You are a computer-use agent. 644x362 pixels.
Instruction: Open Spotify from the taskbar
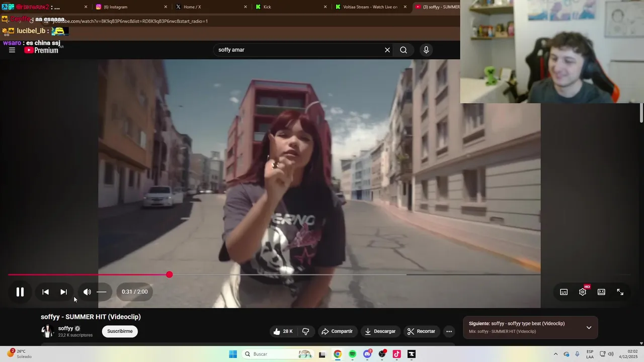353,354
